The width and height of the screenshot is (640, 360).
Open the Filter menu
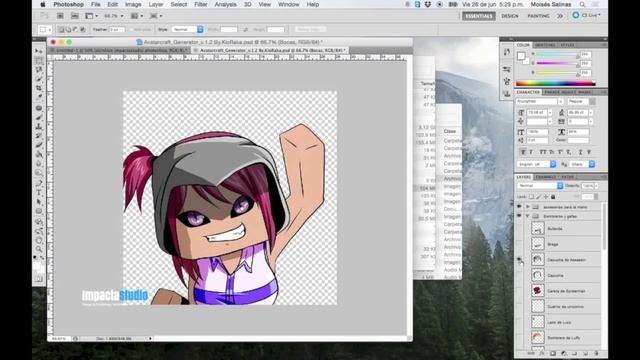tap(200, 4)
